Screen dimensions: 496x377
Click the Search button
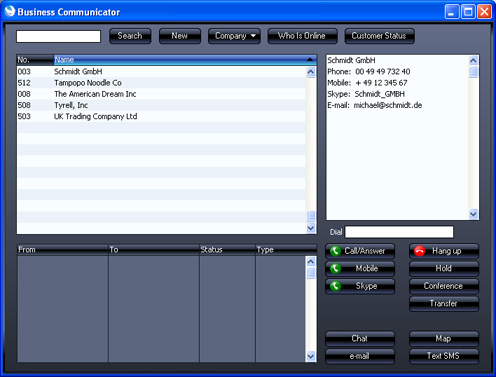click(130, 36)
